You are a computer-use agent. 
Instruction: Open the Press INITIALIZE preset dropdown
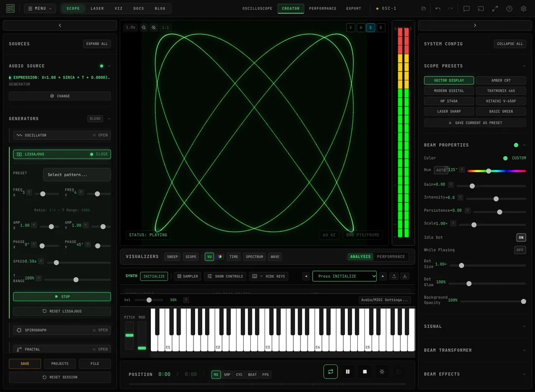(344, 276)
